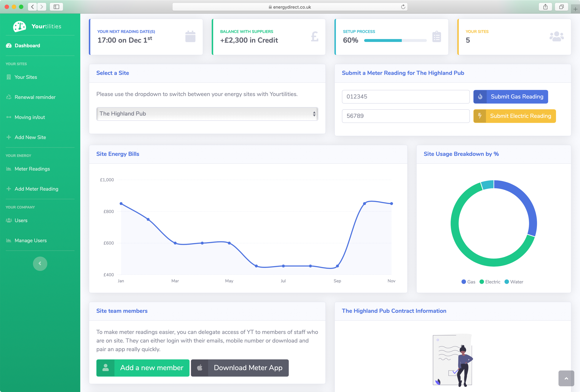Click the chart icon beside Meter Readings
580x392 pixels.
(9, 169)
